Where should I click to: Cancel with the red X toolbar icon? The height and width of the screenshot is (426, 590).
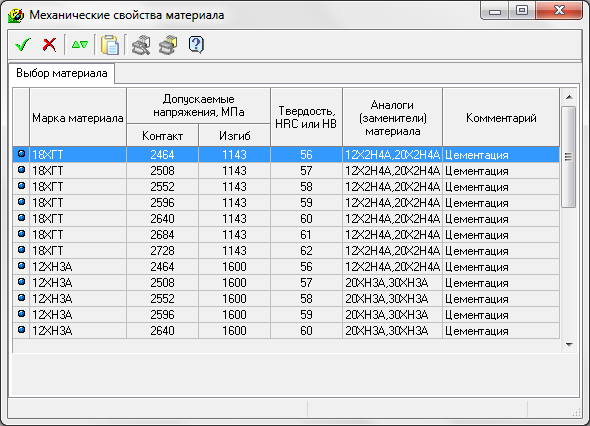(x=49, y=45)
